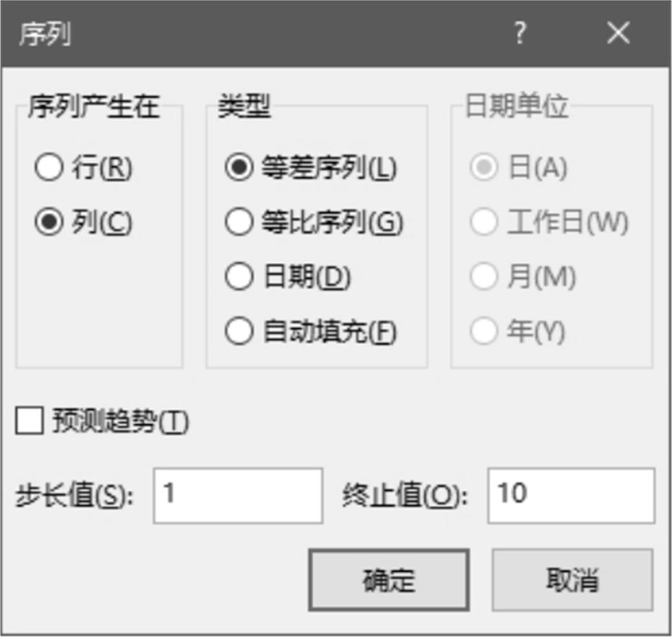
Task: Select the 列(C) radio button
Action: 49,223
